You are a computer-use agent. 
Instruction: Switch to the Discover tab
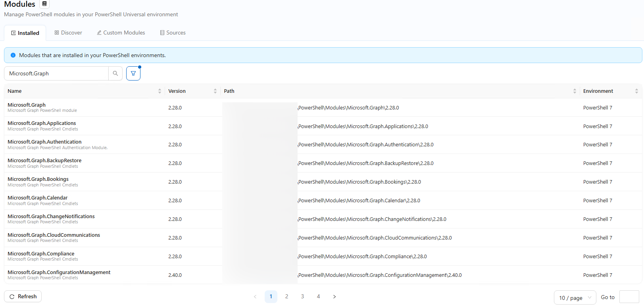coord(68,33)
